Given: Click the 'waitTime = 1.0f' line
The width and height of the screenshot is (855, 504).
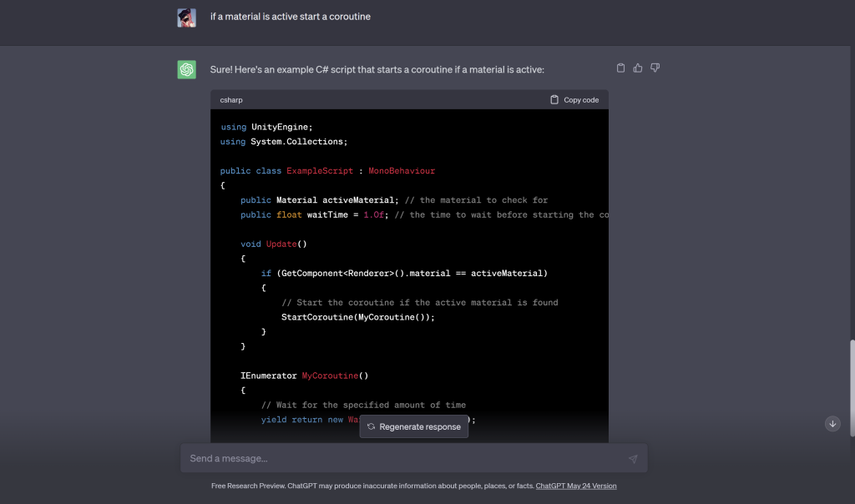Looking at the screenshot, I should (424, 214).
